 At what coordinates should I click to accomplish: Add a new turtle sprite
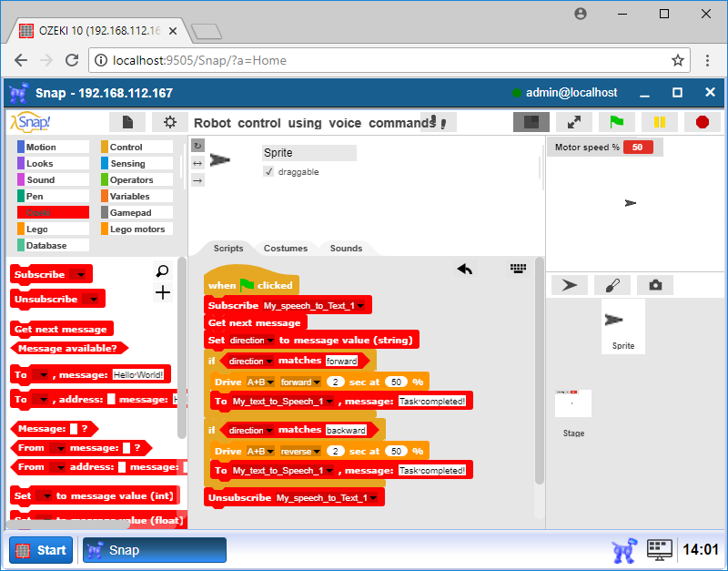point(570,285)
